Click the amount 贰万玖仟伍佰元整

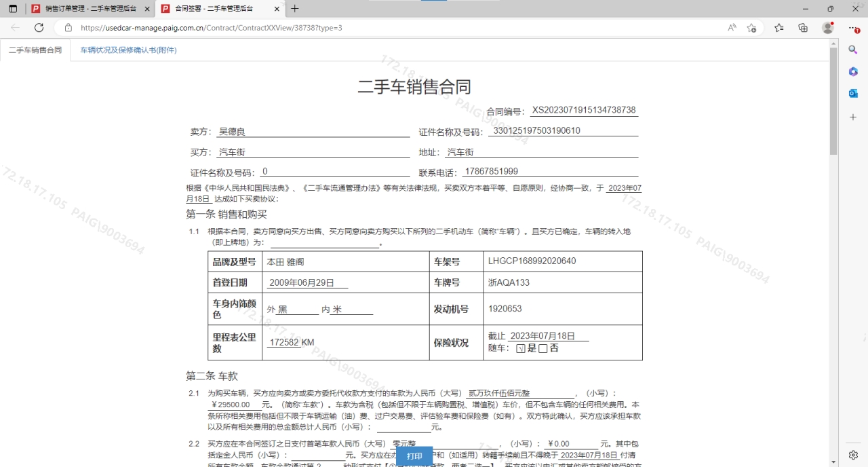click(499, 394)
